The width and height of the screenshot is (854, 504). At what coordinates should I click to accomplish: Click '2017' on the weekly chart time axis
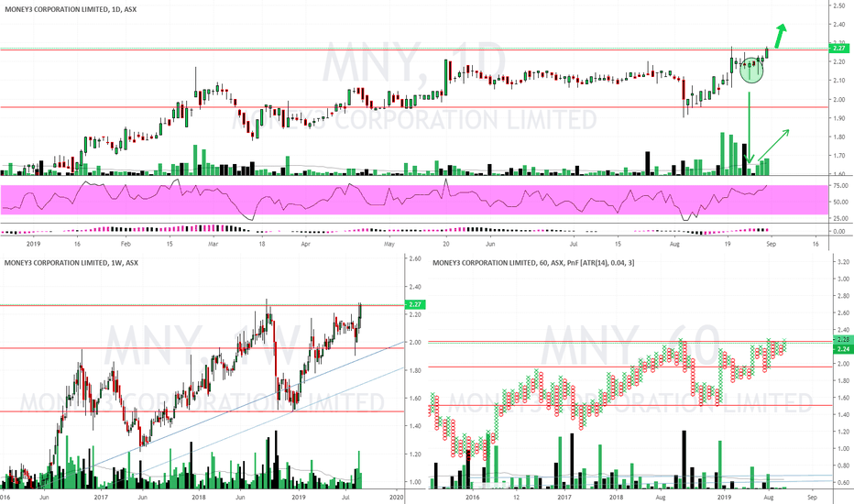(x=101, y=498)
